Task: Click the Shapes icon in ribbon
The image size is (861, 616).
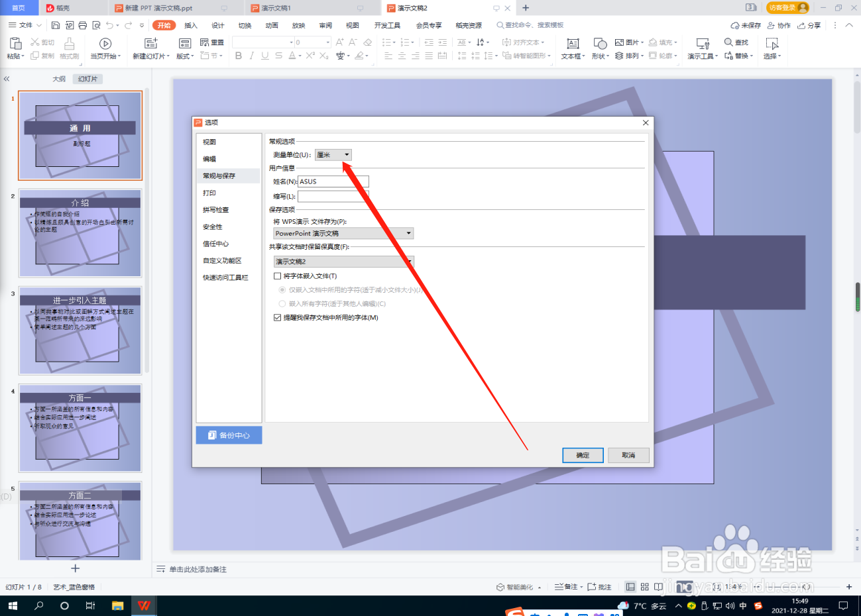Action: click(x=600, y=44)
